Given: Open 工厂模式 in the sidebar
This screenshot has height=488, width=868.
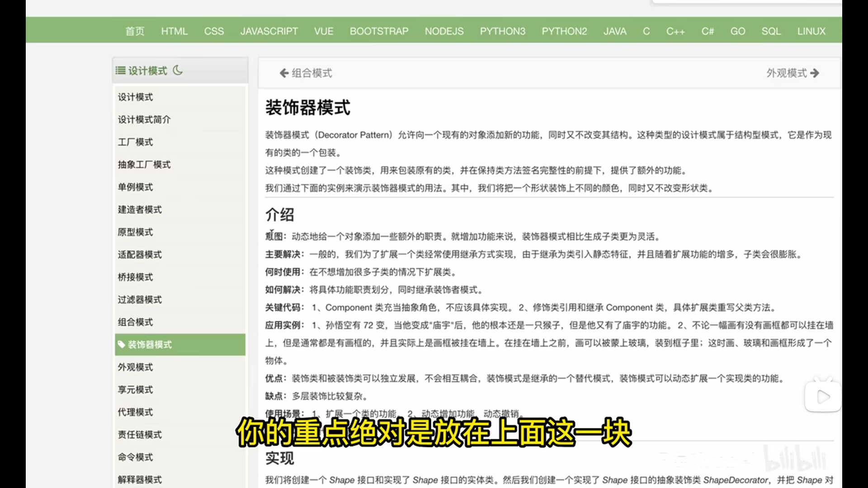Looking at the screenshot, I should click(x=135, y=142).
